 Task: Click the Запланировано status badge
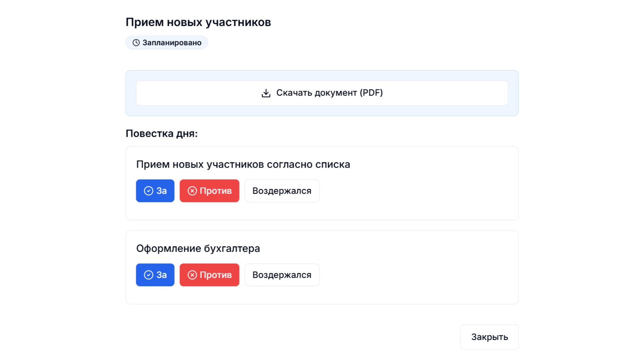tap(167, 43)
